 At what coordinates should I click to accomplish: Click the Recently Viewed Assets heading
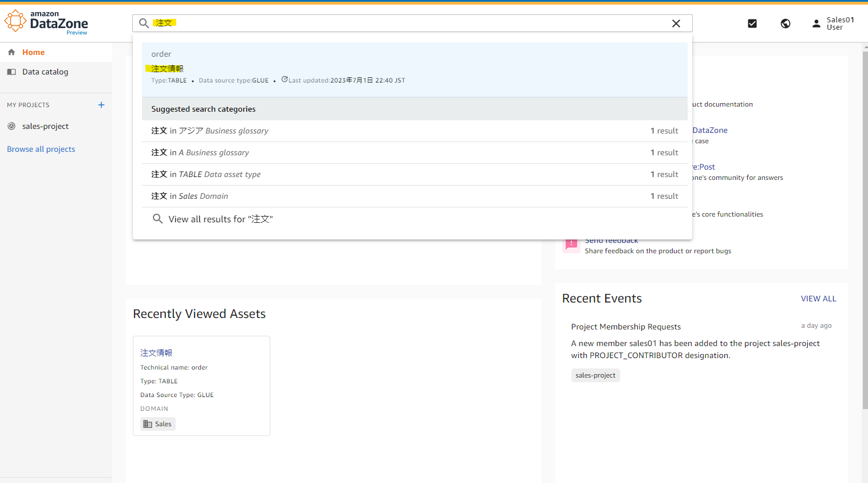(x=199, y=314)
